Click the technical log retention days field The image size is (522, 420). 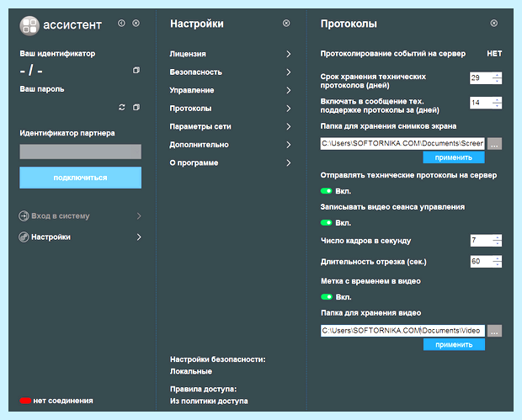[x=486, y=78]
